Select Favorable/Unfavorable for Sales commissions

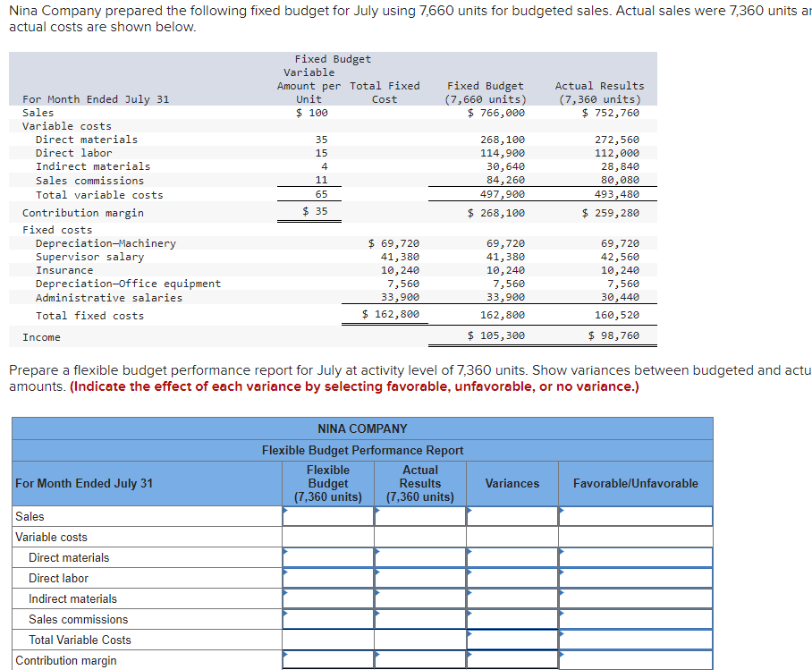click(635, 618)
